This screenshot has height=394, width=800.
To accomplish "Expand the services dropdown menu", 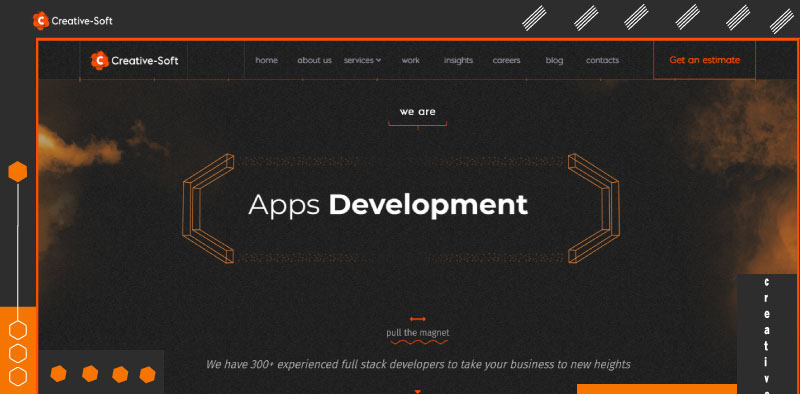I will [362, 60].
